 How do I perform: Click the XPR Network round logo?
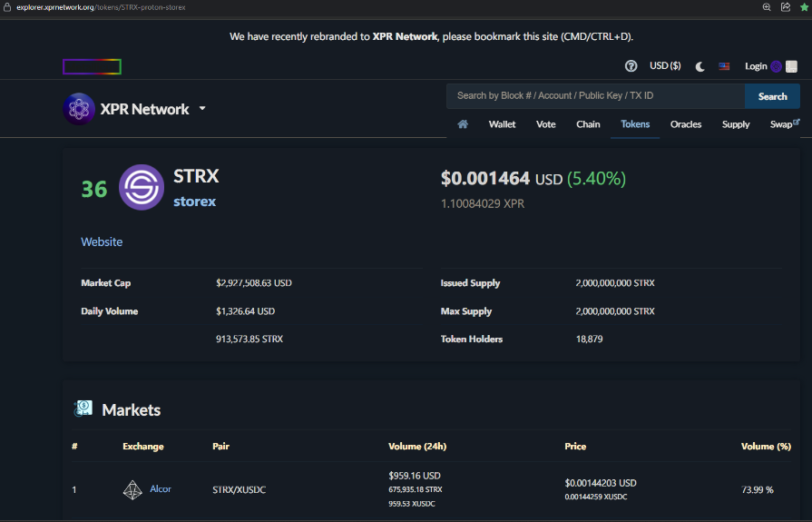coord(79,109)
